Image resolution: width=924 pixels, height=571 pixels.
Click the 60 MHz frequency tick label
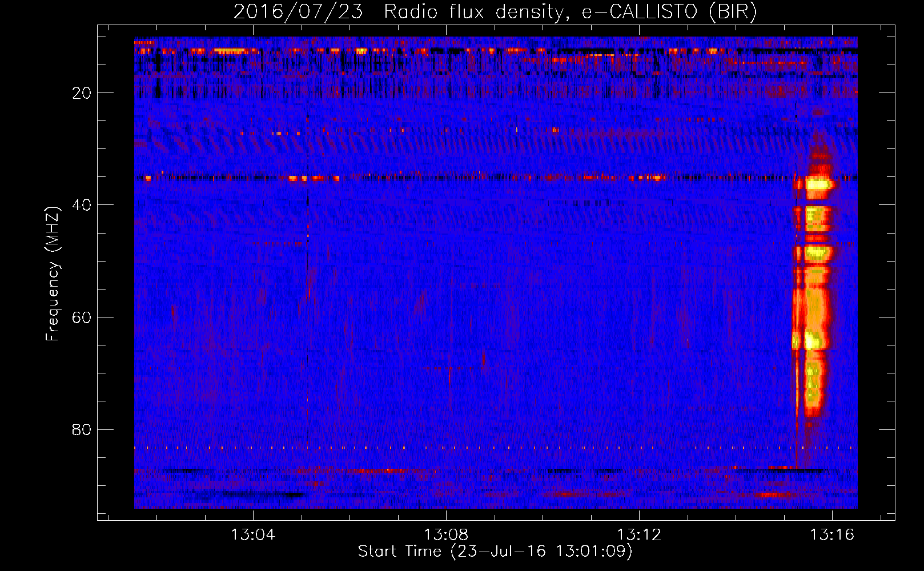(82, 317)
